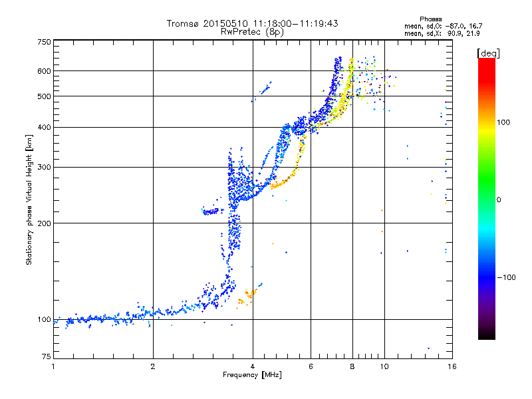Click the x-axis tick label '4'
This screenshot has width=532, height=399.
tap(253, 366)
